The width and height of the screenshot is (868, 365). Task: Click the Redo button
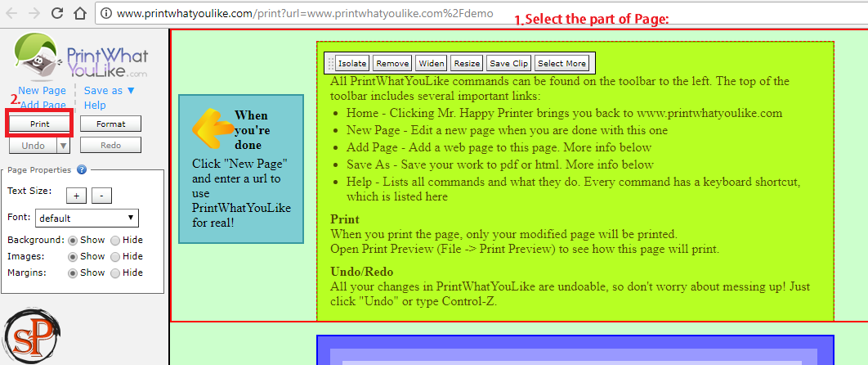(110, 145)
